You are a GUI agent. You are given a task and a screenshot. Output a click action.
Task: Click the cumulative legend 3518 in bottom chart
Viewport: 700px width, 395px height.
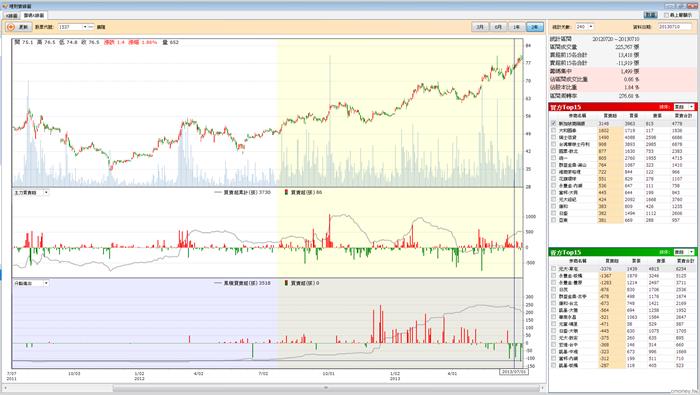242,283
